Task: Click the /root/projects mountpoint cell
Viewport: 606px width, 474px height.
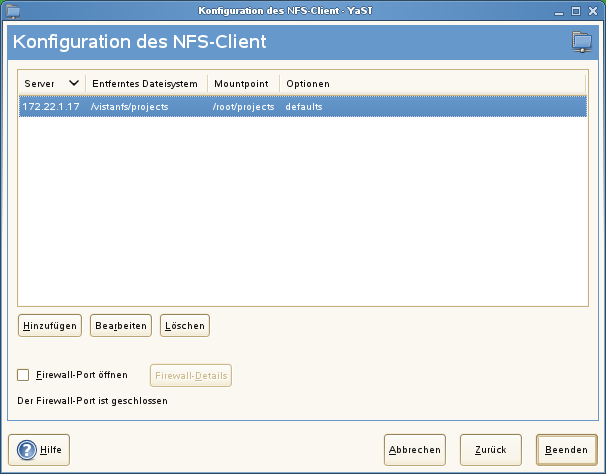Action: pyautogui.click(x=243, y=107)
